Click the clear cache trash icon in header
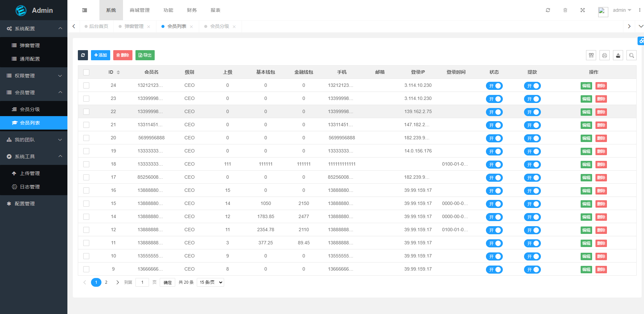The image size is (644, 314). 565,10
